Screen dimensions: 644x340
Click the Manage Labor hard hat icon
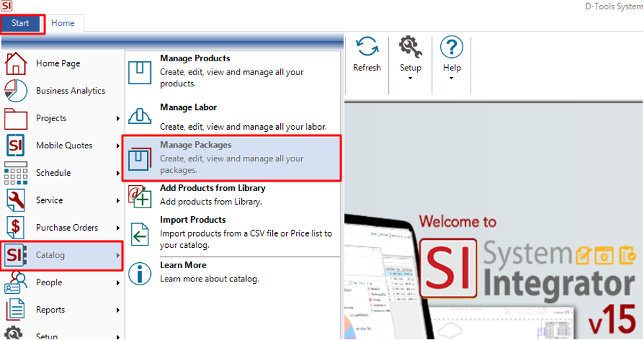pos(140,116)
